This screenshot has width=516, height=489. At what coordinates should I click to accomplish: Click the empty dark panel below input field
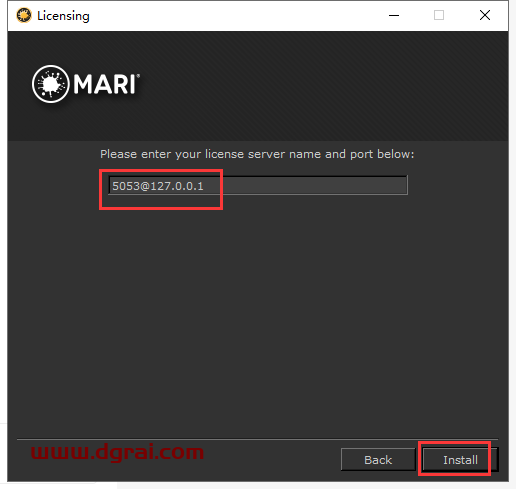258,317
